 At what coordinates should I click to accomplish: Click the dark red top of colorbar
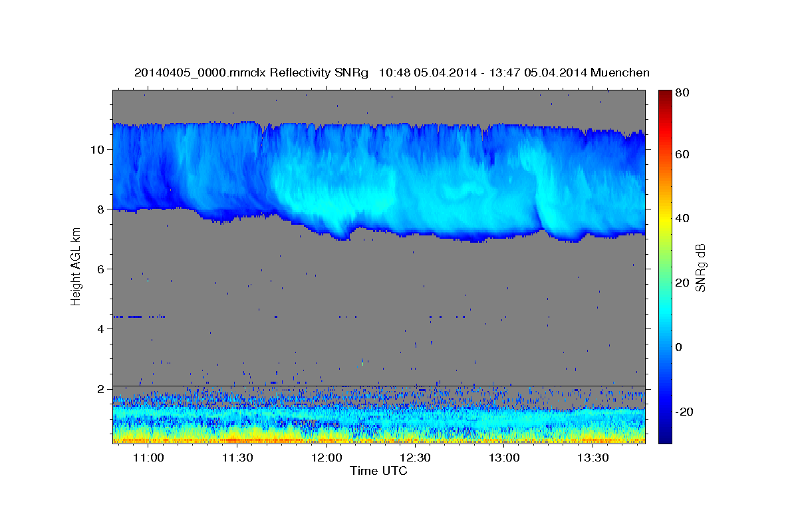pos(664,96)
